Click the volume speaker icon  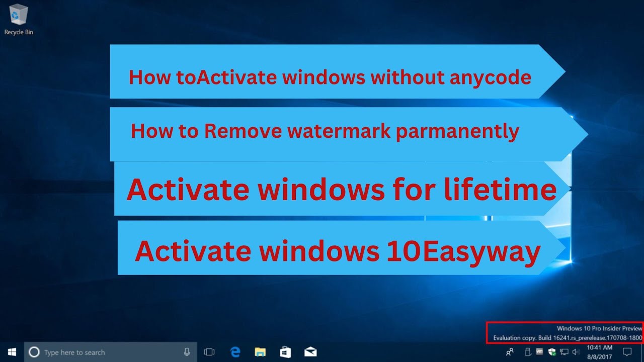click(576, 351)
